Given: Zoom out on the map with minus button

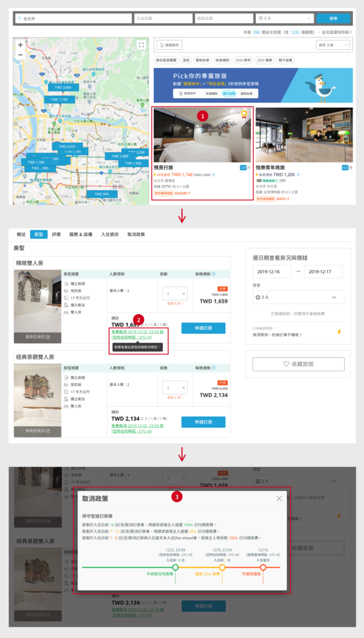Looking at the screenshot, I should click(x=21, y=54).
